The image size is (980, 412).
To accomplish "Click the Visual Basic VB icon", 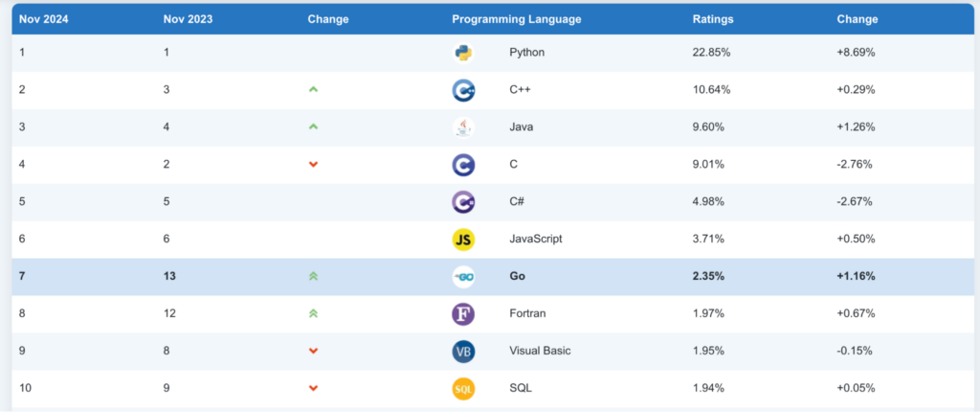I will pos(463,352).
